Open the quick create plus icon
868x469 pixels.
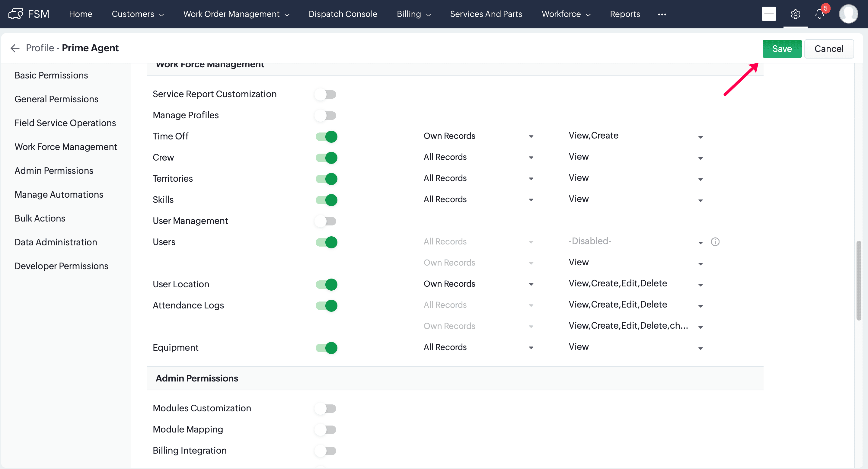(769, 14)
